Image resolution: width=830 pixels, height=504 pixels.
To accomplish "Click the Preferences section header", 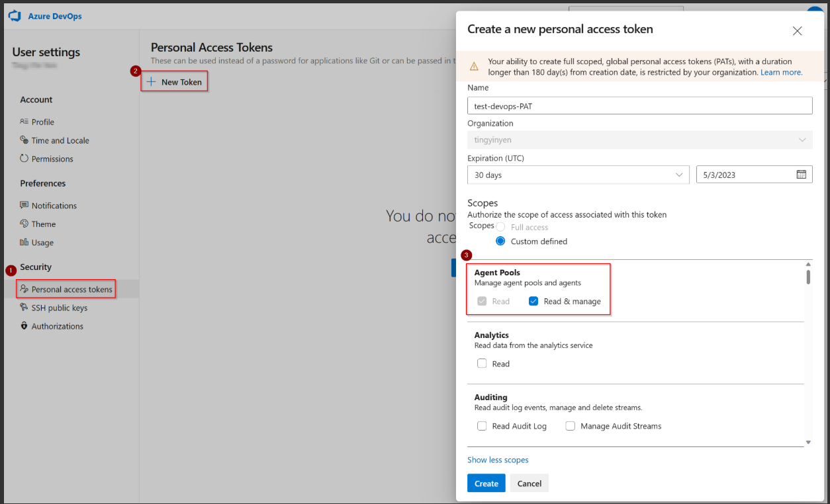I will (x=43, y=183).
